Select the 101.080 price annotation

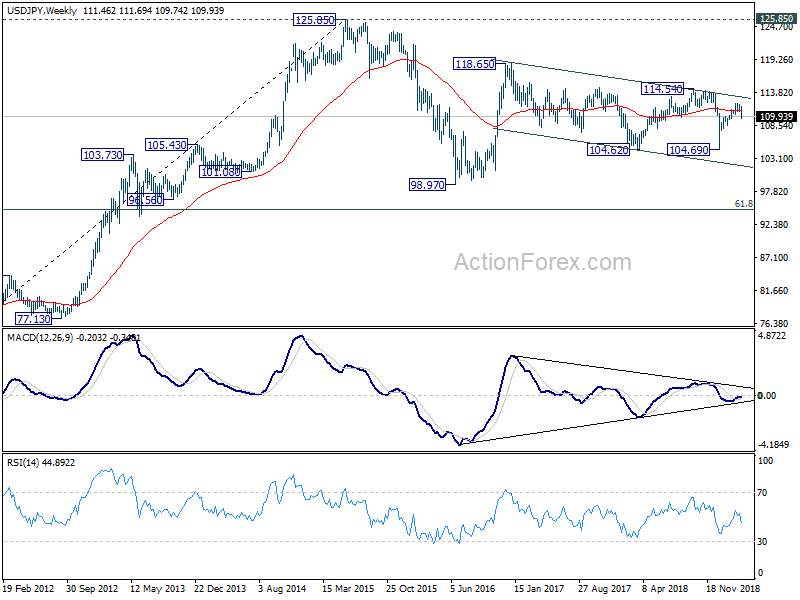[220, 172]
